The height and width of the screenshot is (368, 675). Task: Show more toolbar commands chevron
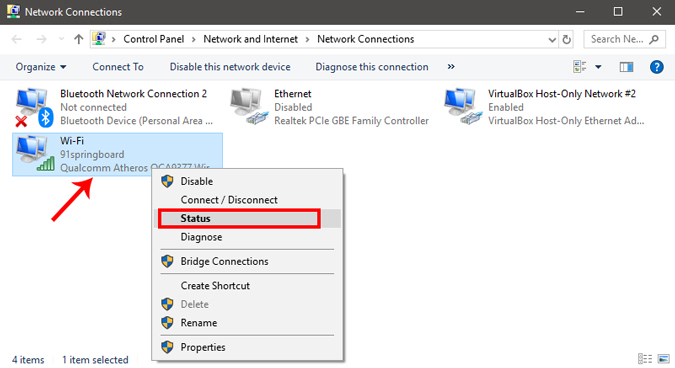pos(451,67)
